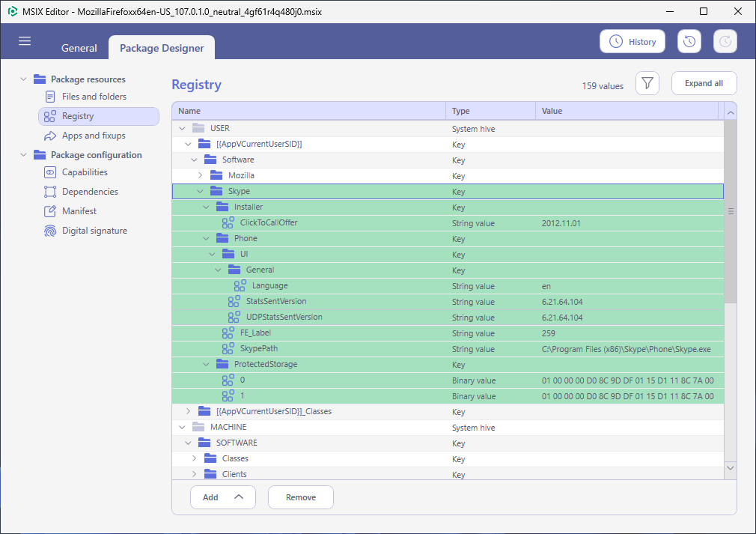Click the Mozilla folder icon
The height and width of the screenshot is (534, 756).
coord(216,175)
